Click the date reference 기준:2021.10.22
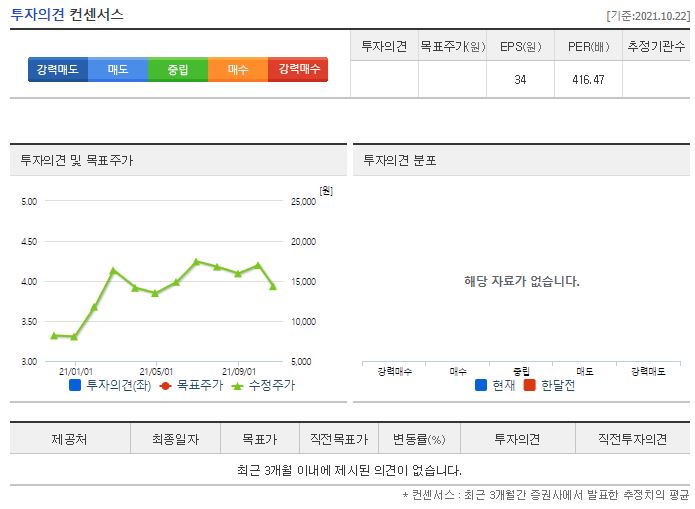 pyautogui.click(x=648, y=16)
